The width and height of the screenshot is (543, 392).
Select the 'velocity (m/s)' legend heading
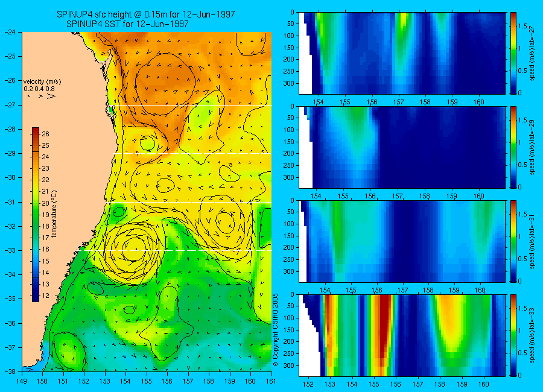point(42,82)
